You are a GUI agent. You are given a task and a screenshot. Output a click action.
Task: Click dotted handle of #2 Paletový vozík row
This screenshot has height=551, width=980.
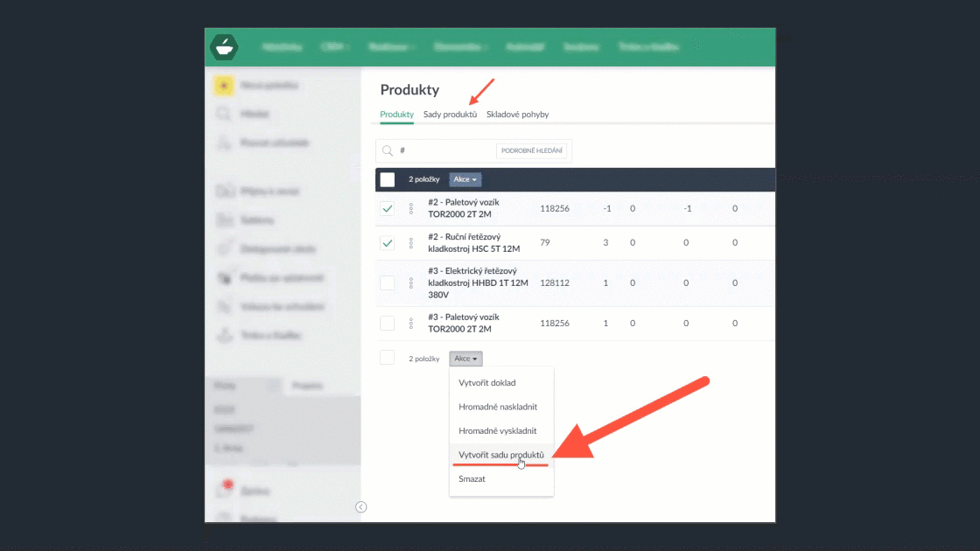pyautogui.click(x=411, y=209)
